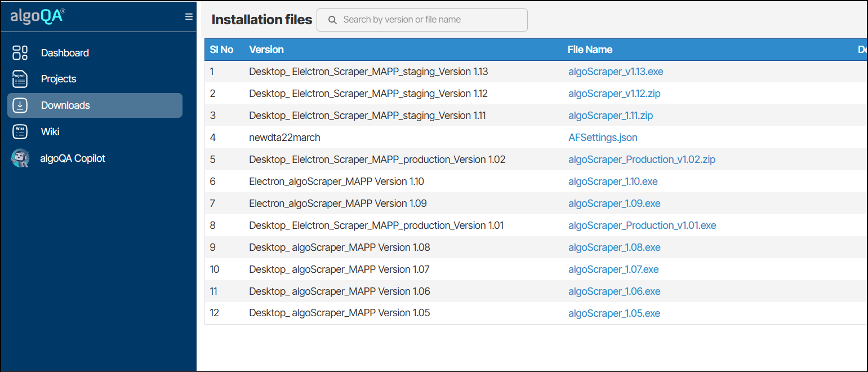Click the Projects sidebar icon
Image resolution: width=868 pixels, height=372 pixels.
click(20, 79)
